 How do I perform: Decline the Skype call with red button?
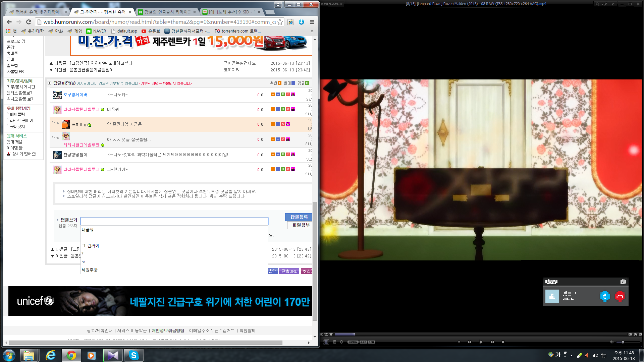click(x=620, y=296)
